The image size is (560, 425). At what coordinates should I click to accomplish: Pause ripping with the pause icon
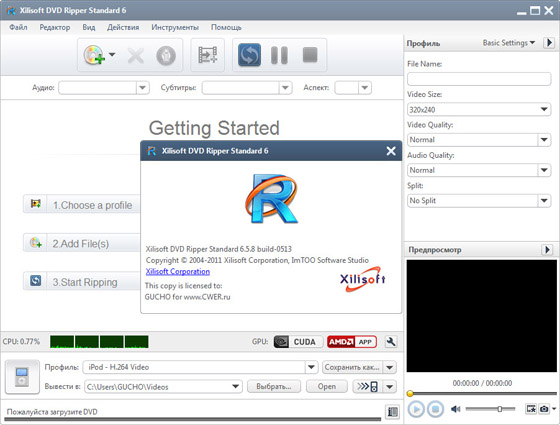279,55
